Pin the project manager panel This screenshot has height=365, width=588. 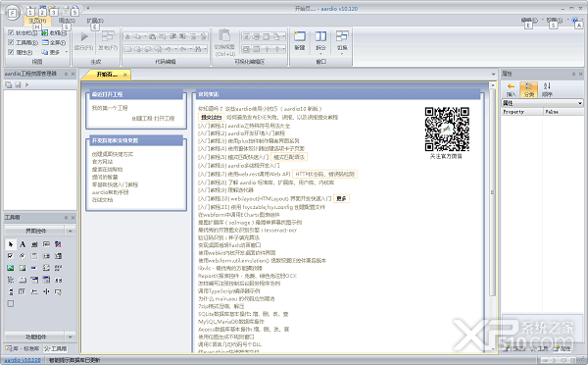[66, 74]
